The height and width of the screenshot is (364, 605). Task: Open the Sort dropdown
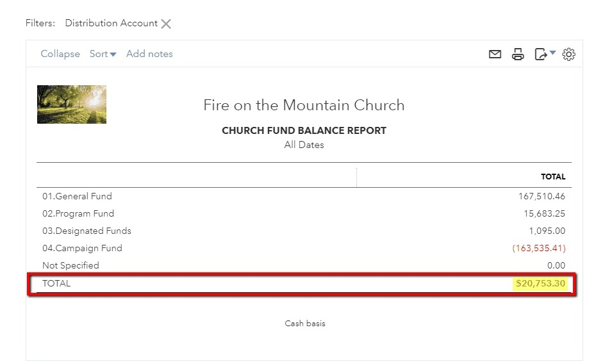(103, 54)
